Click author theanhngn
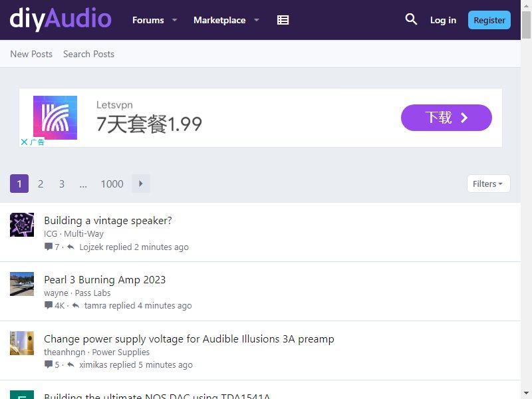 click(65, 352)
